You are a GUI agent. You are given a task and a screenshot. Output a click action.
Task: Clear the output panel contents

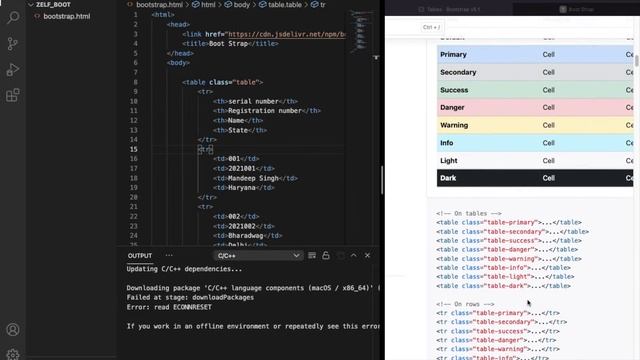pyautogui.click(x=312, y=256)
